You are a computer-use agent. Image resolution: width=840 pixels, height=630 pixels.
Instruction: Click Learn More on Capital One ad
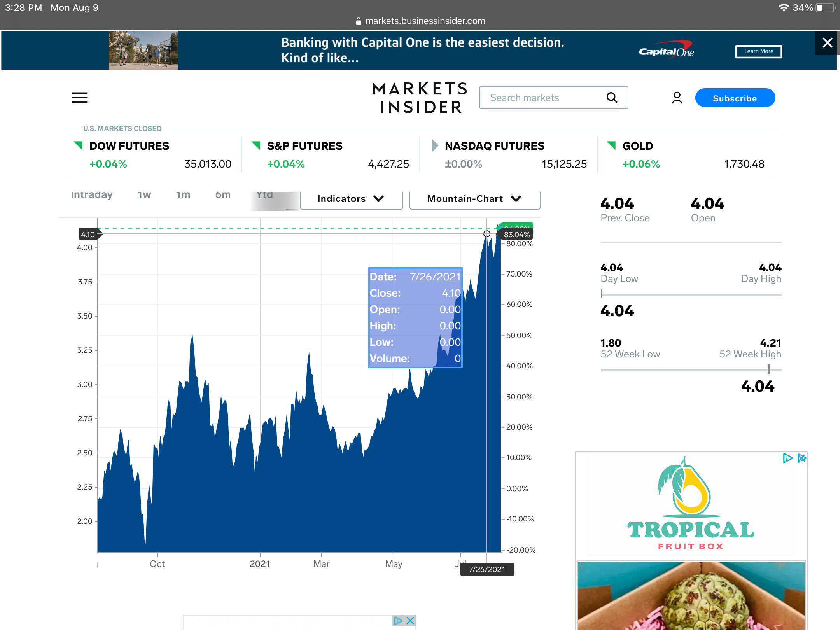[758, 51]
